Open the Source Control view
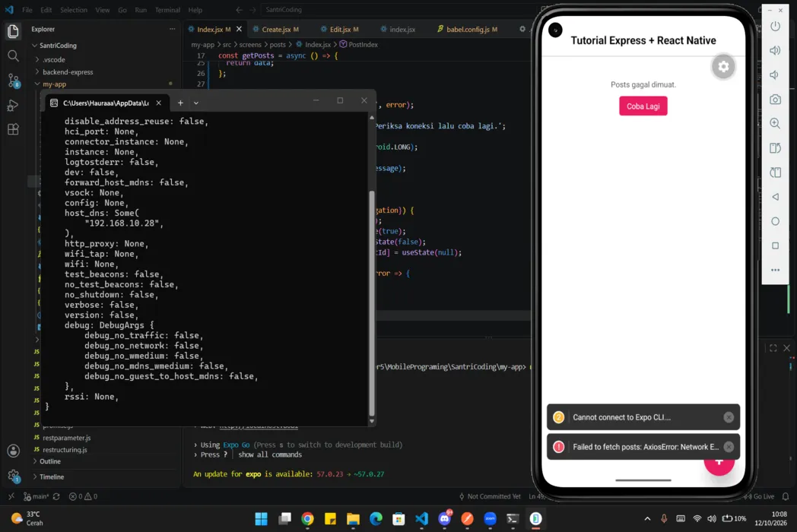797x532 pixels. (13, 81)
